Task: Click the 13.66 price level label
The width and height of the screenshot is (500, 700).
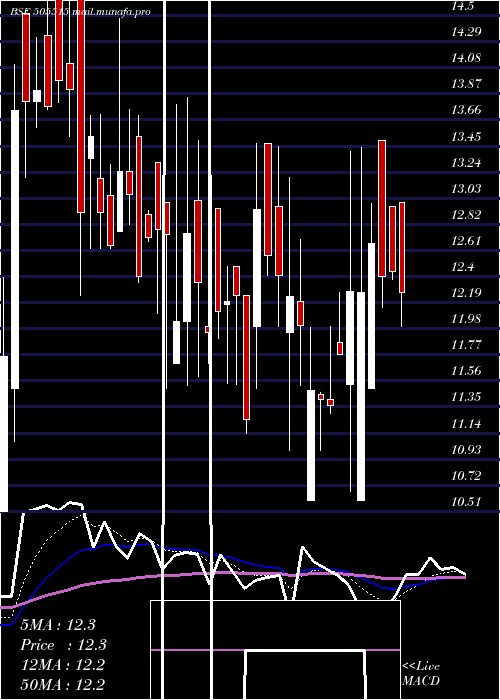Action: click(467, 110)
